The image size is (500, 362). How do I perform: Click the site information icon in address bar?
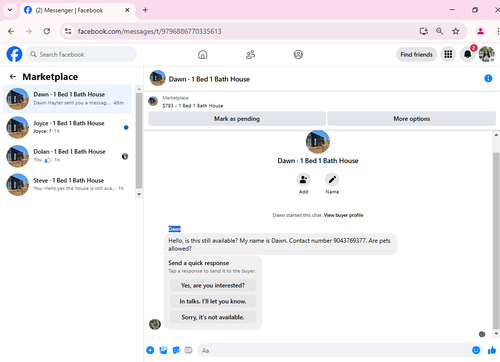click(68, 31)
